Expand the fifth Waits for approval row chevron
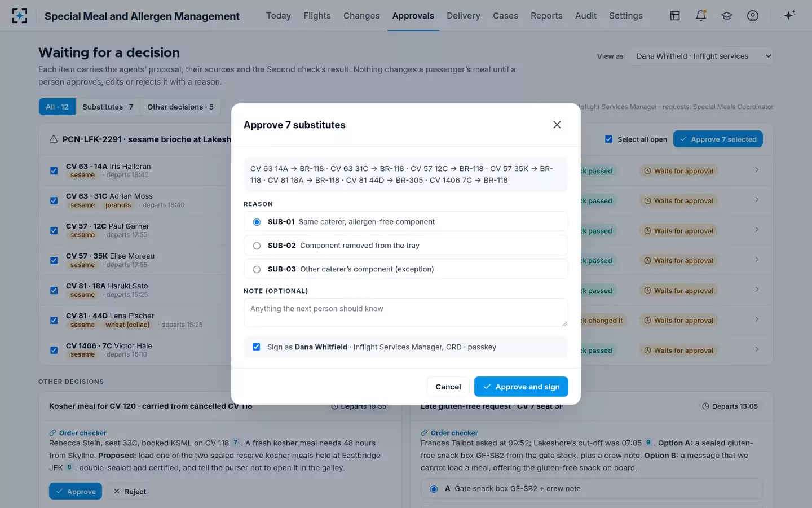Image resolution: width=812 pixels, height=508 pixels. 757,290
